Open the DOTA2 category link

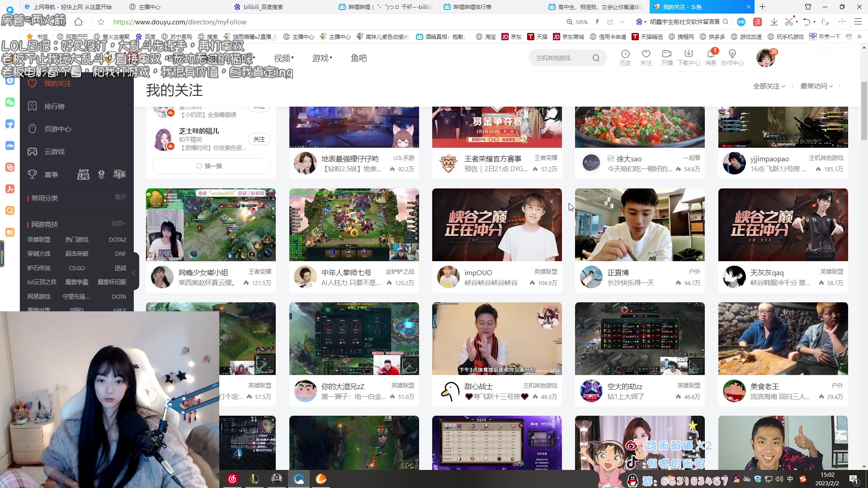(117, 239)
